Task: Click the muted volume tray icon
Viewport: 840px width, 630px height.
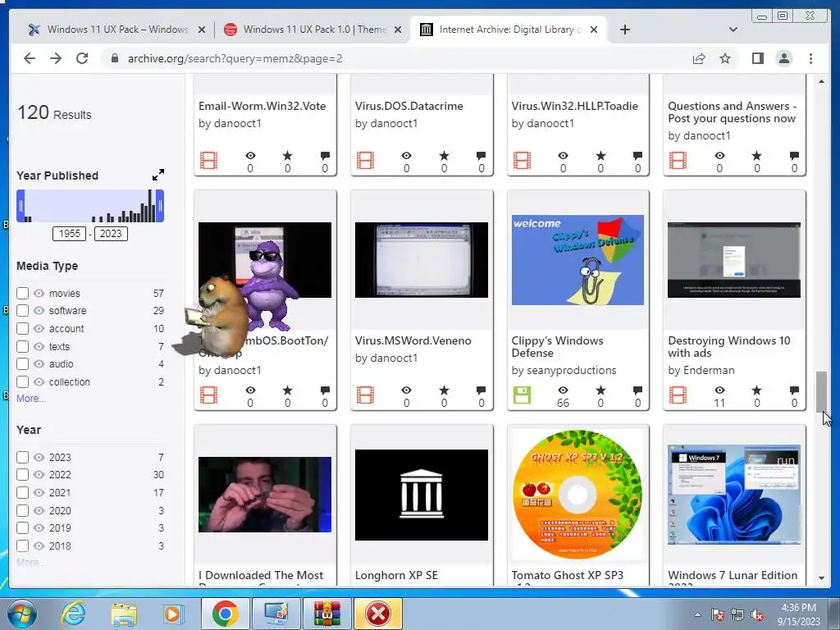Action: tap(757, 614)
